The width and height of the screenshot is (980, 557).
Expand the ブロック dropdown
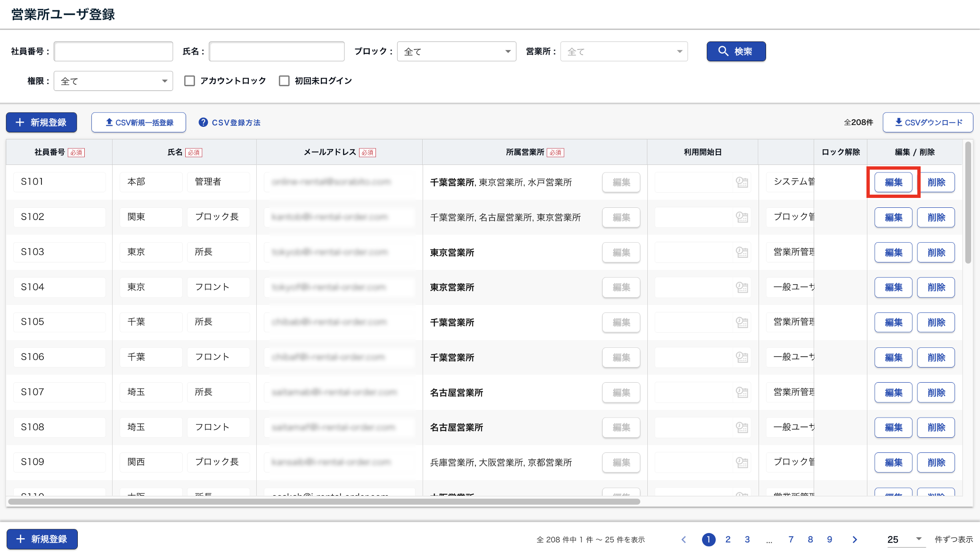[x=456, y=51]
